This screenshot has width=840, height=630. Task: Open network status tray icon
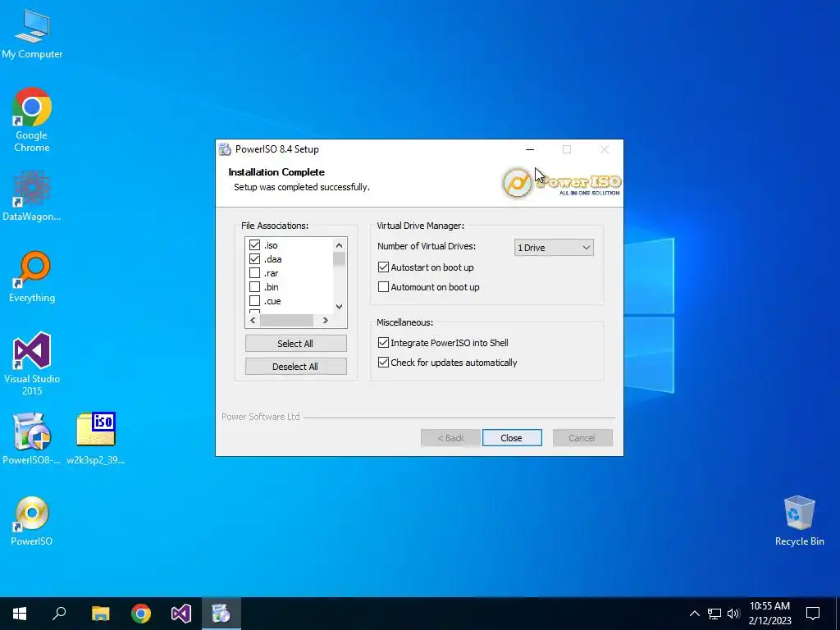[714, 614]
